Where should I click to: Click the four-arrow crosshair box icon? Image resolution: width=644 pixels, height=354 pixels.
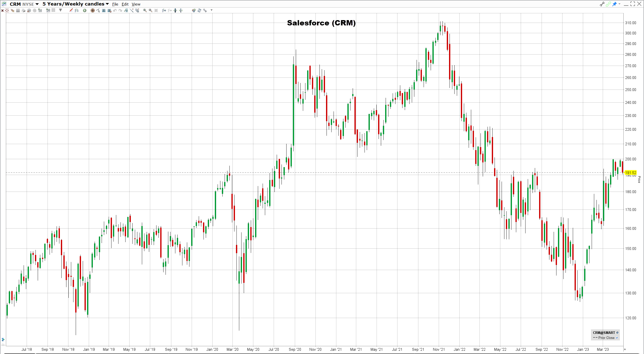click(7, 11)
